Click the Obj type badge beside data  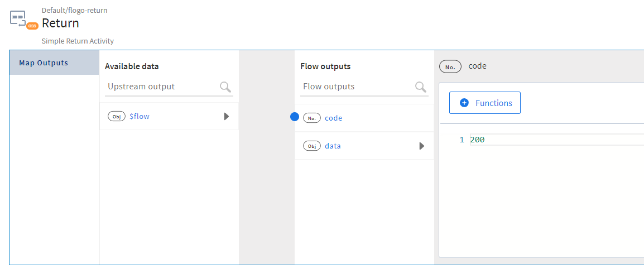(x=312, y=146)
